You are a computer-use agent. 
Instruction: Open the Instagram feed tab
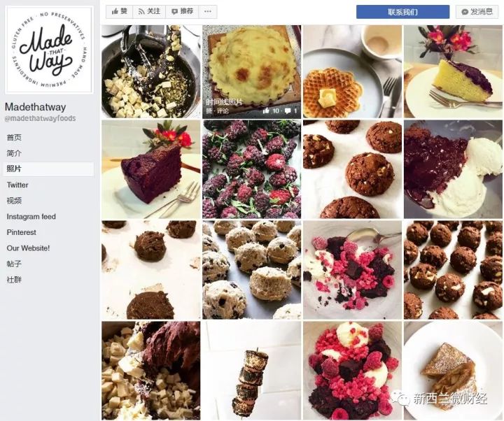pyautogui.click(x=31, y=216)
